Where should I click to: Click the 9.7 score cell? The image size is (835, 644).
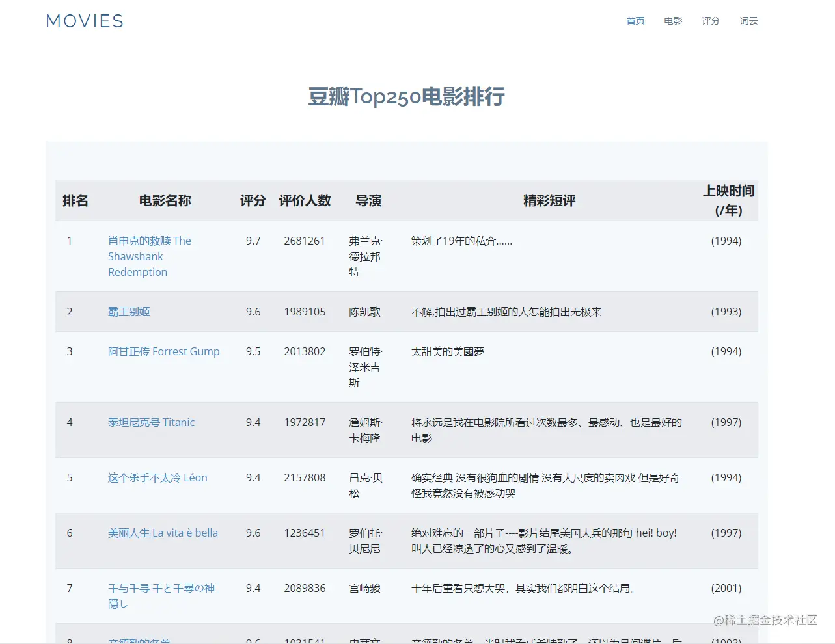tap(253, 241)
